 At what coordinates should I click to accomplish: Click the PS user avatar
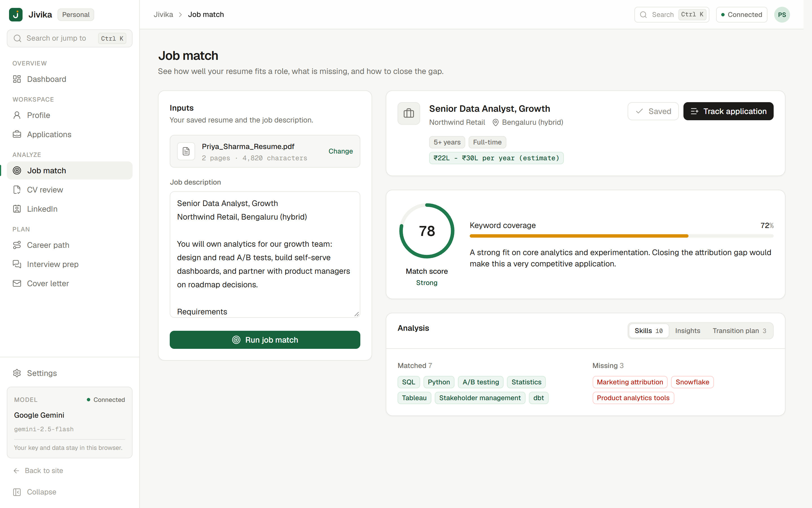782,14
